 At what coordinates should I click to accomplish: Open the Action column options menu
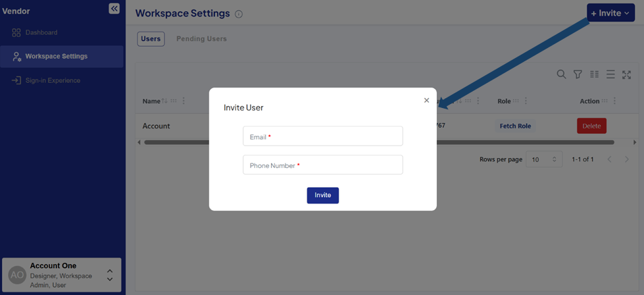coord(614,101)
